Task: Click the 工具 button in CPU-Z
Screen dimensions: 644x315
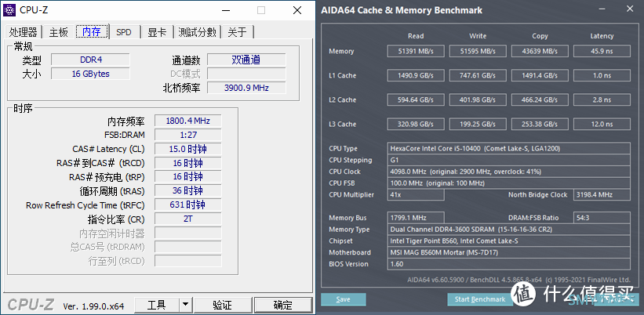Action: coord(156,305)
